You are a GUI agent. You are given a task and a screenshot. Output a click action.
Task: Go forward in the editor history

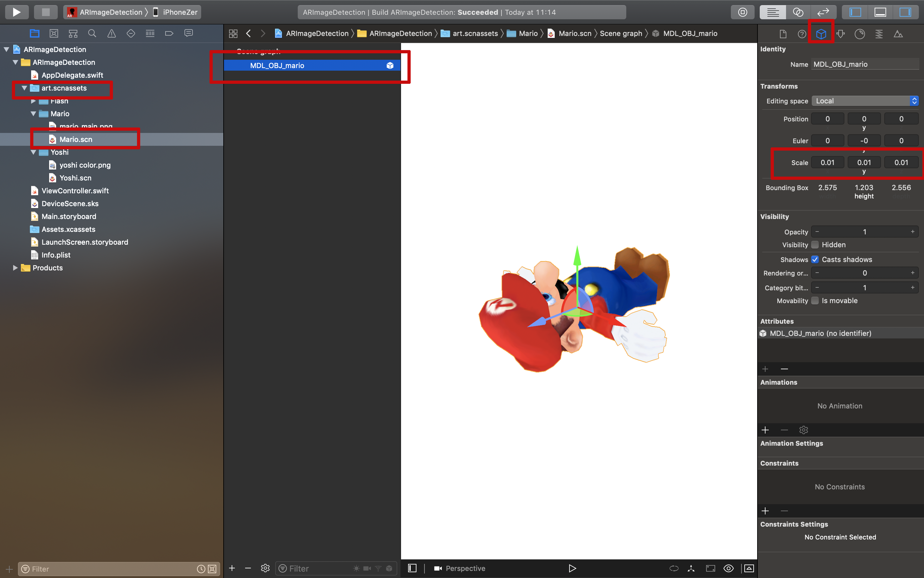click(x=263, y=34)
